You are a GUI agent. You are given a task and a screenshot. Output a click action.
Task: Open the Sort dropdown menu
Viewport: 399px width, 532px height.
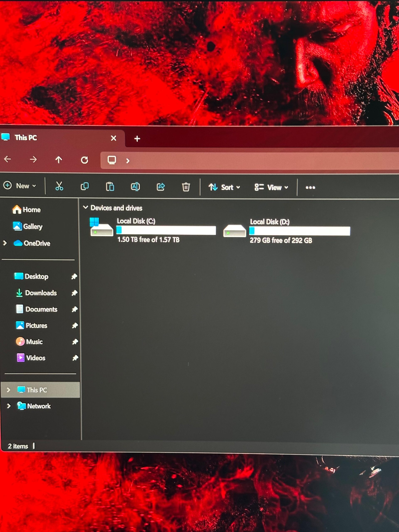(224, 187)
